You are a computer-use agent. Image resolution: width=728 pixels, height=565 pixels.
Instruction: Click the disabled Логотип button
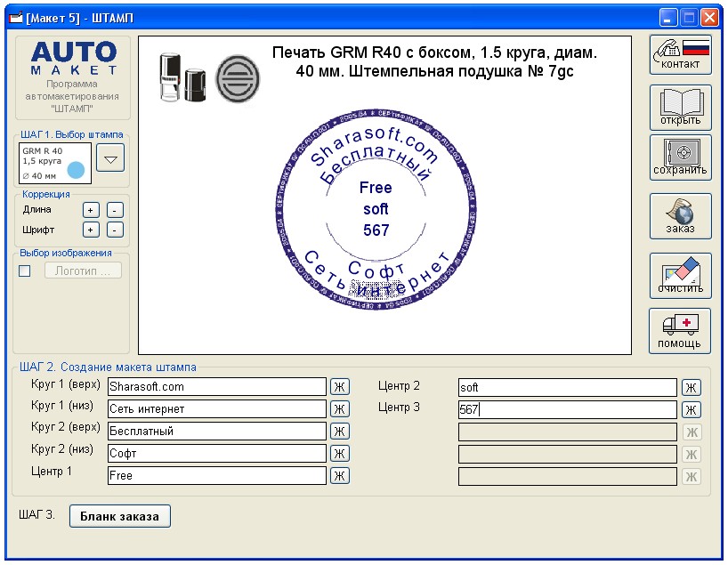tap(83, 270)
